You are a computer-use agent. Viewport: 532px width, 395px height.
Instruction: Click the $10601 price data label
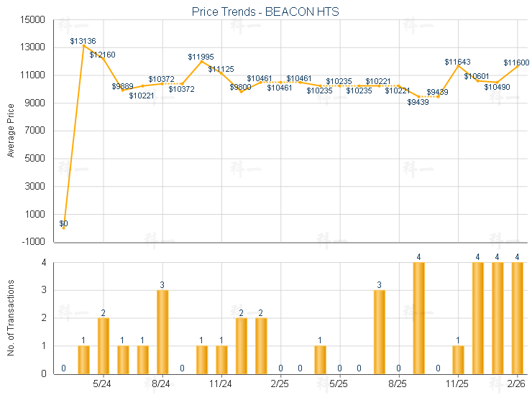(476, 76)
